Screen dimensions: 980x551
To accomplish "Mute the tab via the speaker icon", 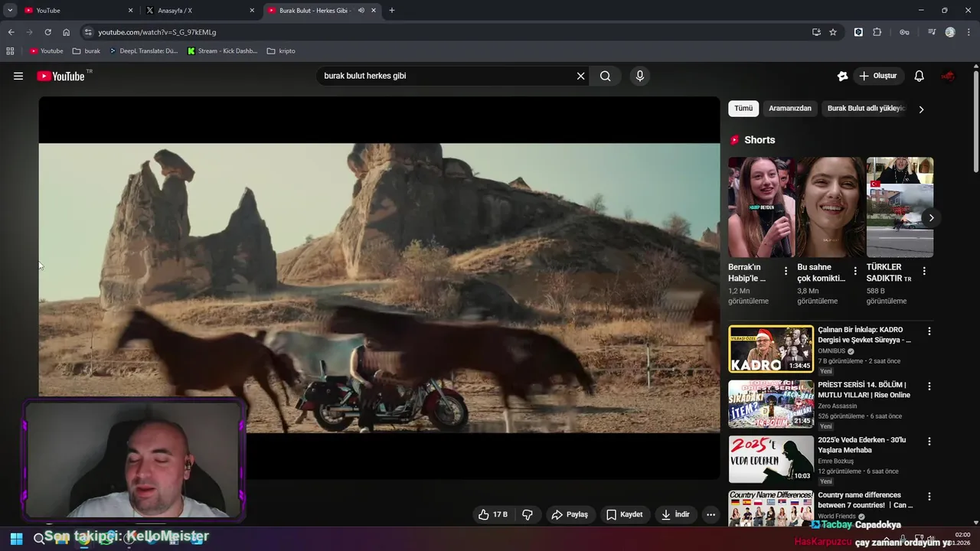I will point(361,11).
